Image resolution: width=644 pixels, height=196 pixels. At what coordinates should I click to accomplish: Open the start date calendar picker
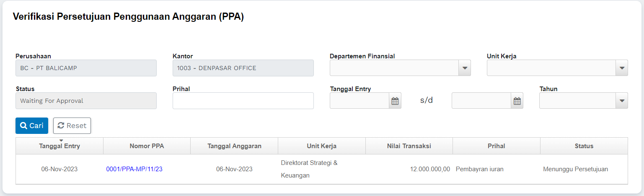tap(395, 101)
